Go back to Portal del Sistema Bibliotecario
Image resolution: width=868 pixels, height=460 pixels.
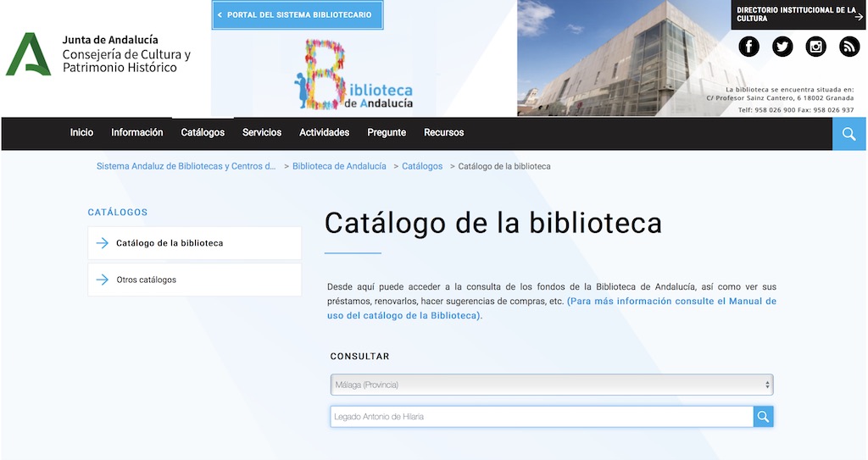(298, 15)
